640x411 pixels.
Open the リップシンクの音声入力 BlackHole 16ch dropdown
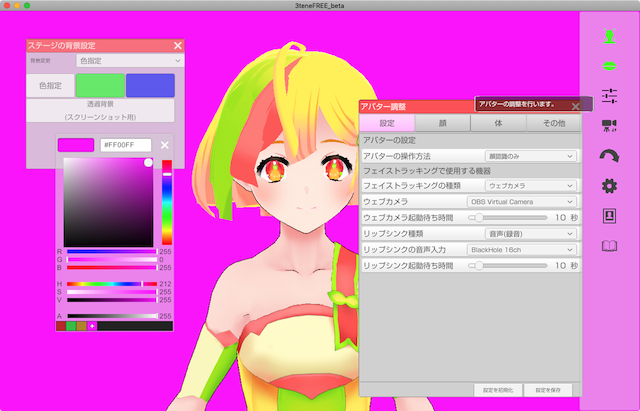522,250
